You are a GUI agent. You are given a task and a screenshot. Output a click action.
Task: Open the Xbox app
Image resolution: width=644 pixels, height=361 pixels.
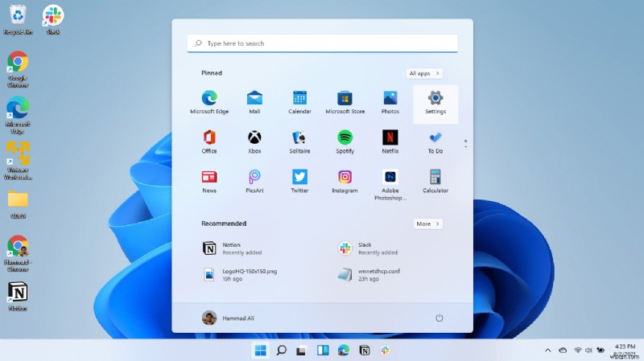point(254,142)
